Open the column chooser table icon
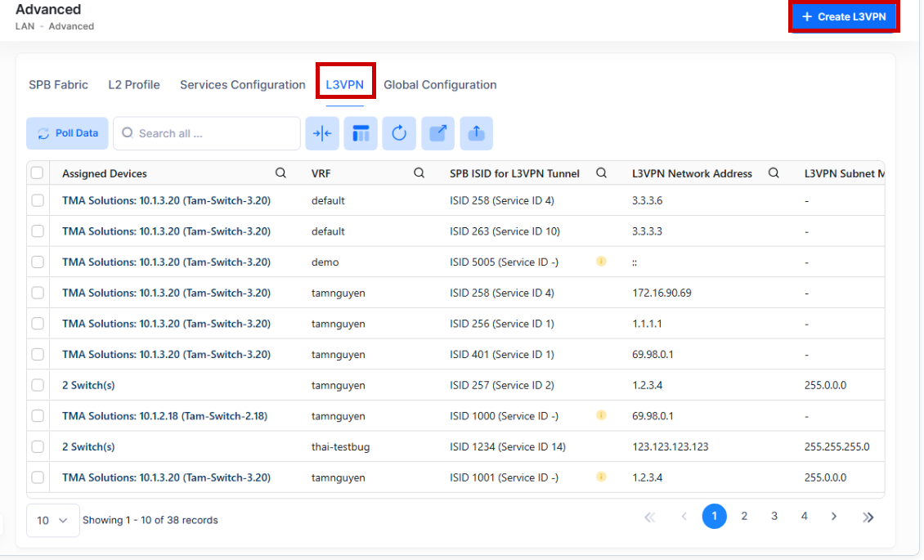The width and height of the screenshot is (924, 560). (361, 134)
